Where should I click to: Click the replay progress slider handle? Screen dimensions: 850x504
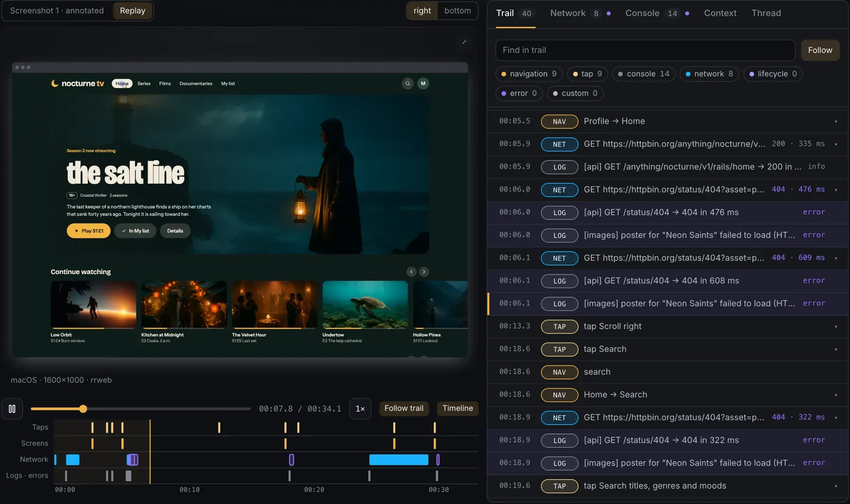click(83, 409)
